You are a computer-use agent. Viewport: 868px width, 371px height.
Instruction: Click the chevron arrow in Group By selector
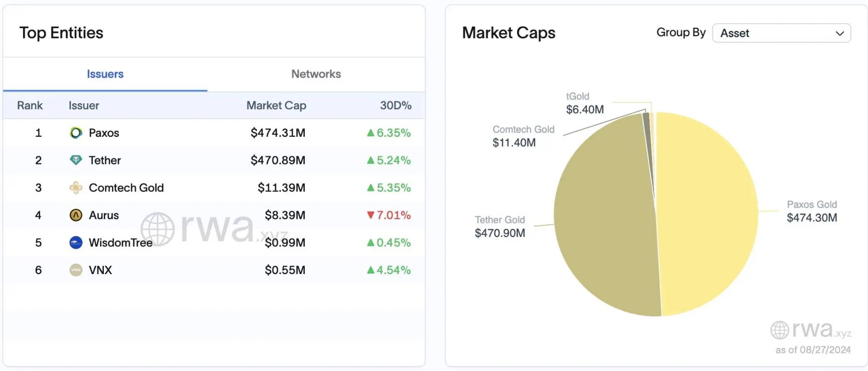point(839,34)
